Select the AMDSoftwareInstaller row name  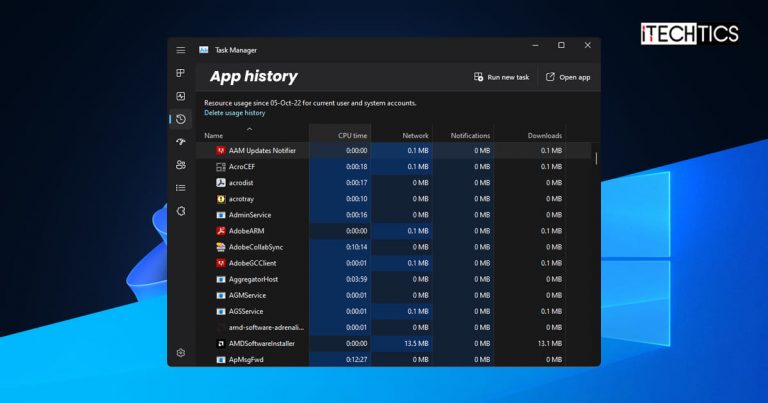[262, 343]
